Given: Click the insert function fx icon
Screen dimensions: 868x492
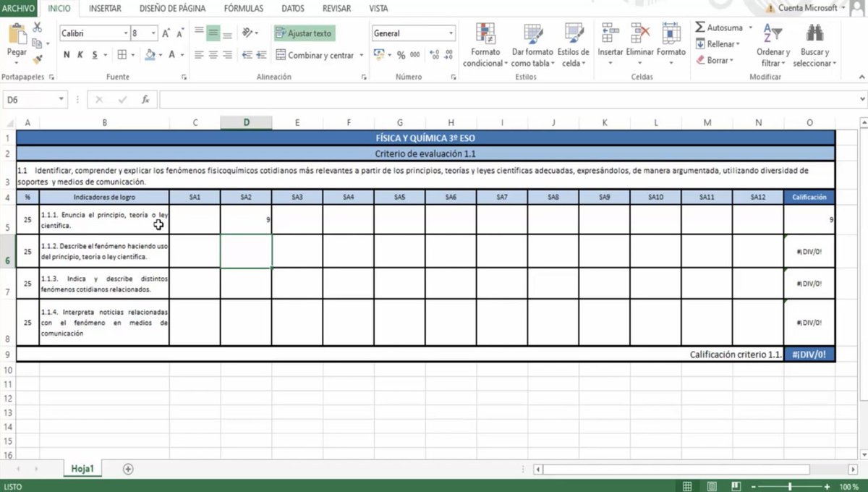Looking at the screenshot, I should click(145, 100).
